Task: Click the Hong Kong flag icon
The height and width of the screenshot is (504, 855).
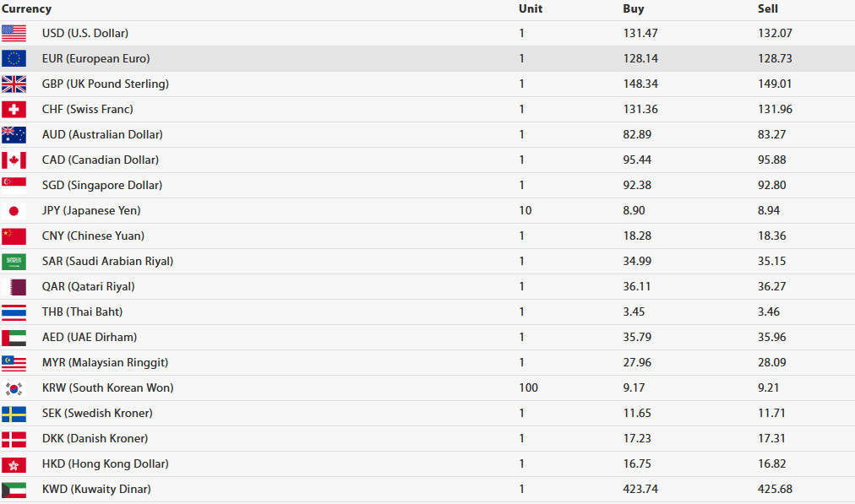Action: [14, 464]
